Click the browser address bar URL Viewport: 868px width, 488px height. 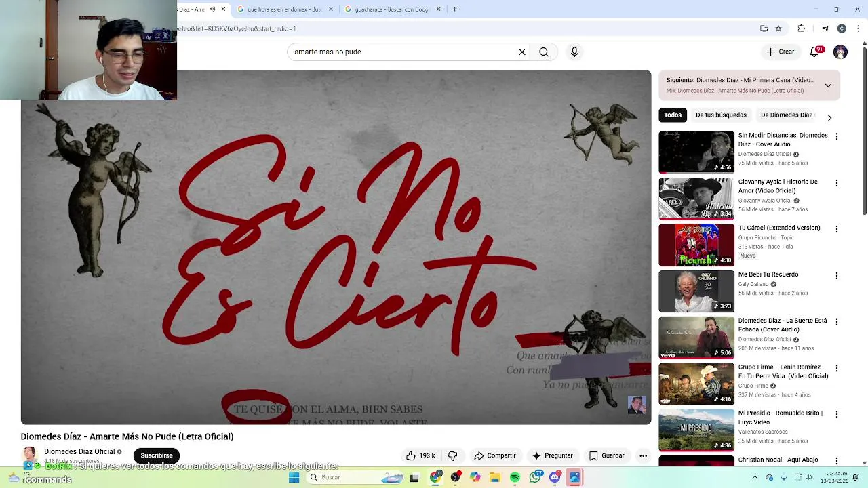[x=237, y=28]
